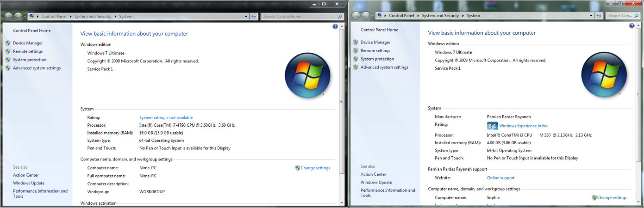
Task: Go to Control Panel Home in right window
Action: pos(379,30)
